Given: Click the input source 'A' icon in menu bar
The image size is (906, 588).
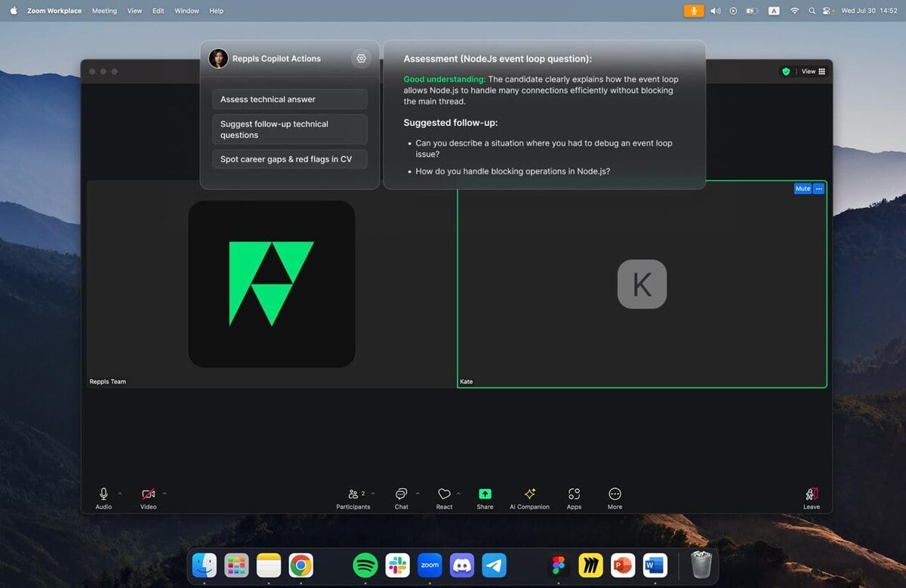Looking at the screenshot, I should tap(774, 11).
